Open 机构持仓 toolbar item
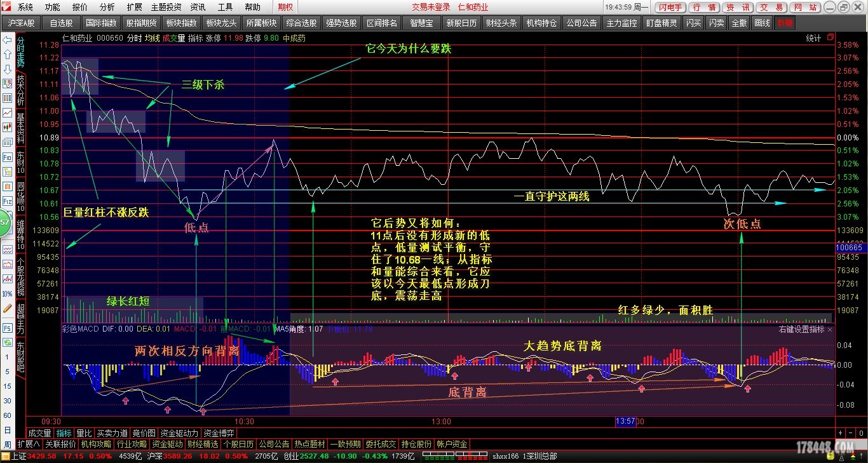 click(x=541, y=22)
